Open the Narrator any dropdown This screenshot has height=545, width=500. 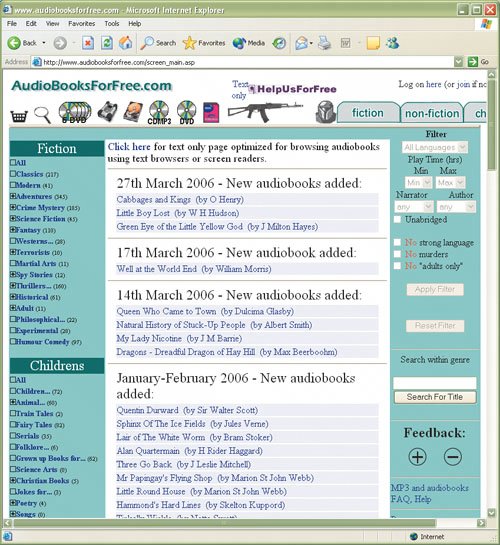tap(414, 207)
